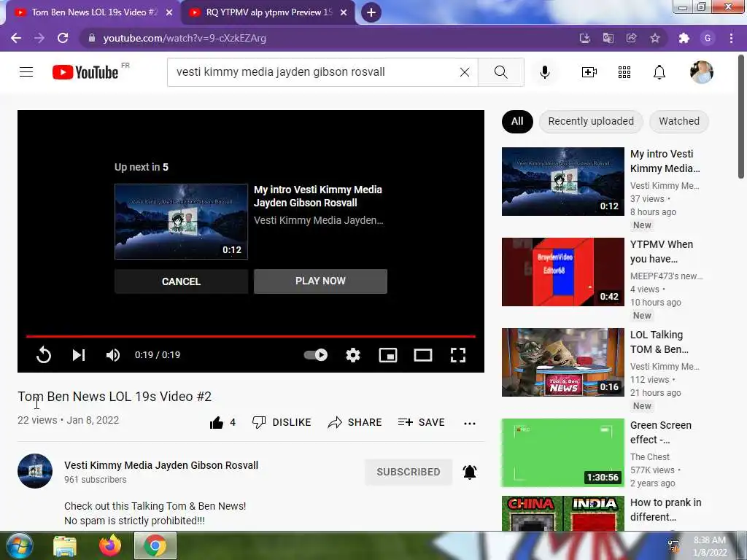Dislike the video
The width and height of the screenshot is (747, 560).
tap(282, 422)
